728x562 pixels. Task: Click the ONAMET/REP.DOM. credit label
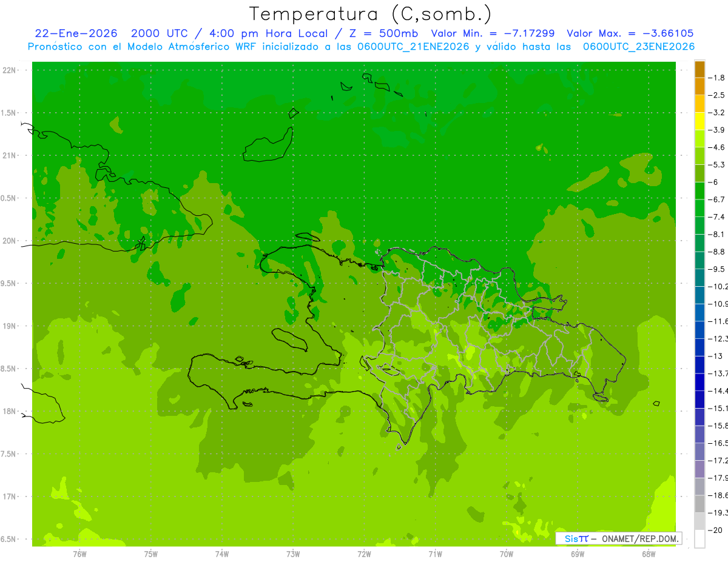click(x=639, y=538)
